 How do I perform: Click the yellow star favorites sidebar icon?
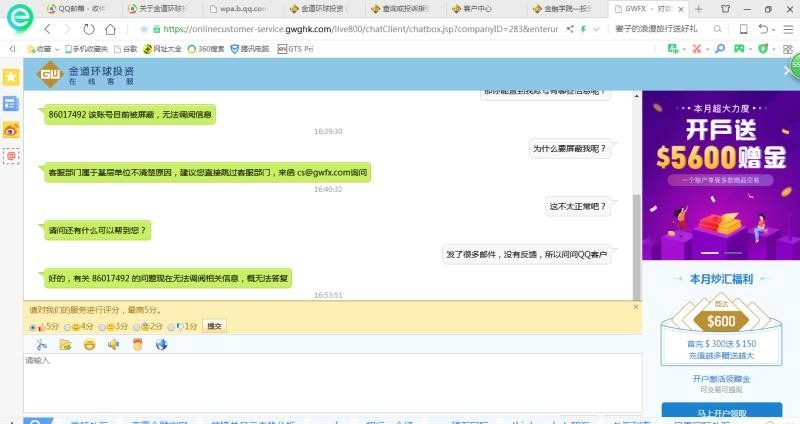click(x=11, y=77)
